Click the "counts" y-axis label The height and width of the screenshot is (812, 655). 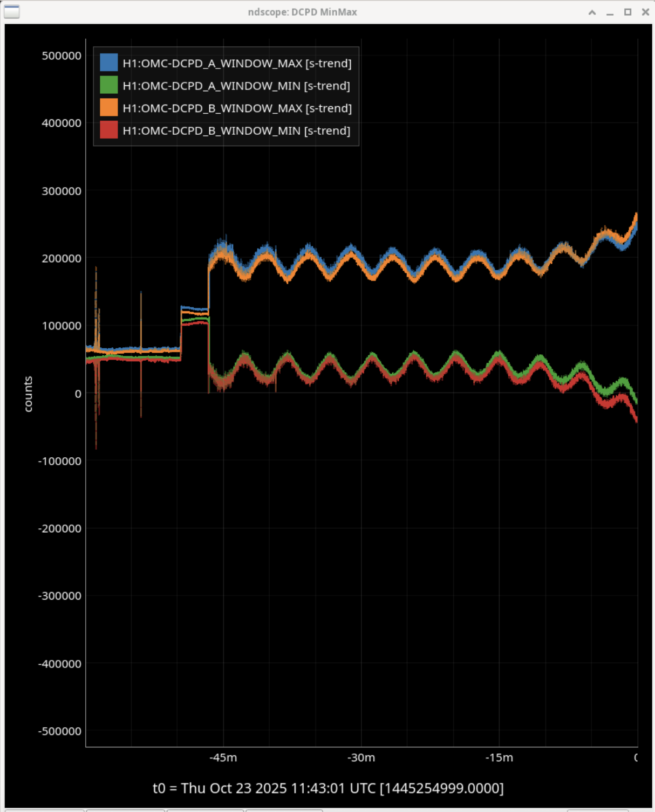[28, 394]
